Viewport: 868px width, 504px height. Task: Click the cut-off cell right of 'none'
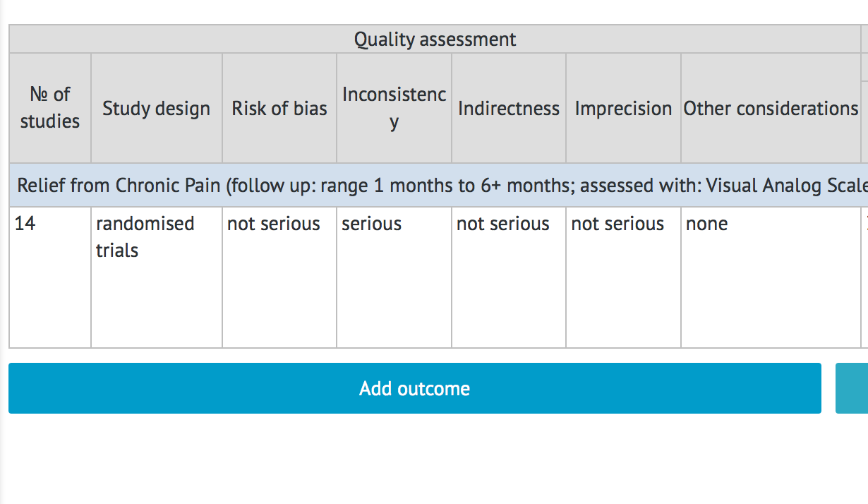pos(864,277)
